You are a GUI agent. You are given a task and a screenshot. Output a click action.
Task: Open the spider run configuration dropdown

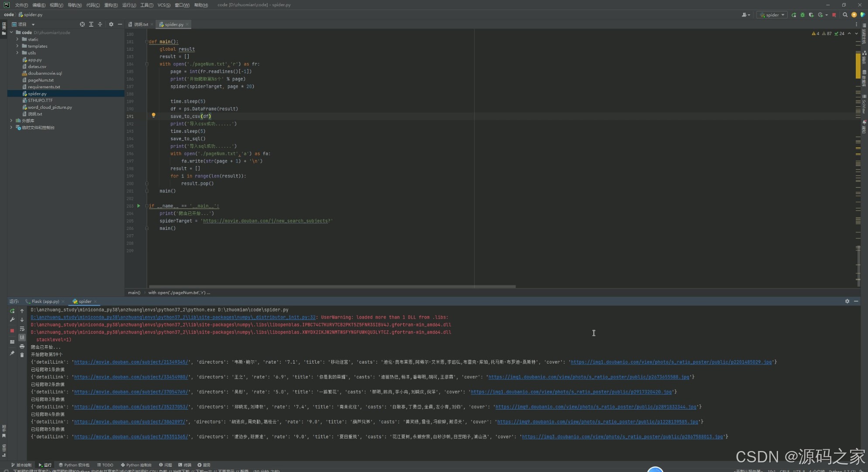click(772, 15)
